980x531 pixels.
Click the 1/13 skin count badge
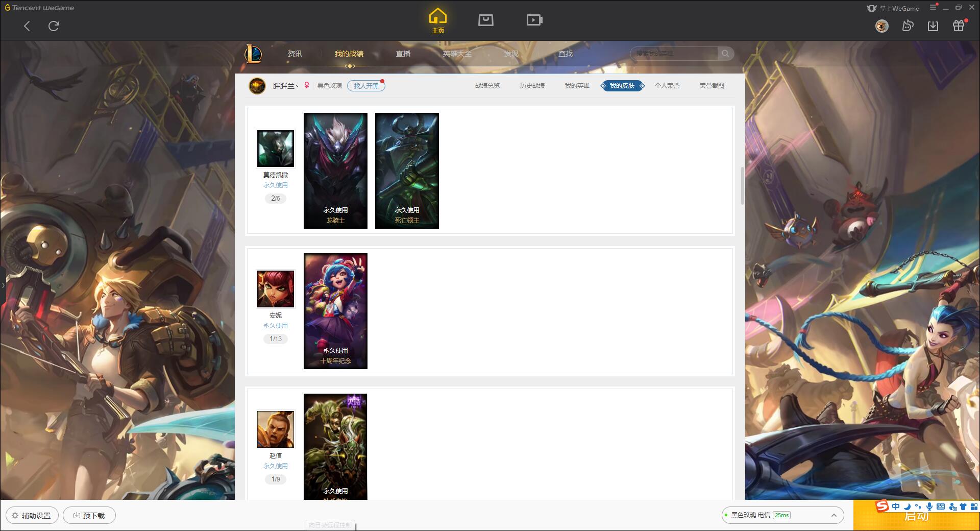[x=276, y=339]
